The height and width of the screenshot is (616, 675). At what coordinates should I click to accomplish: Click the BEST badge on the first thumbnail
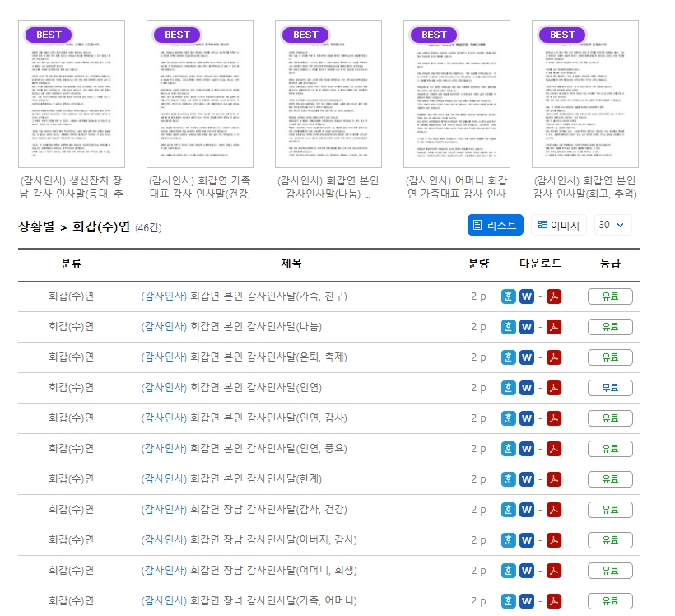[x=48, y=35]
